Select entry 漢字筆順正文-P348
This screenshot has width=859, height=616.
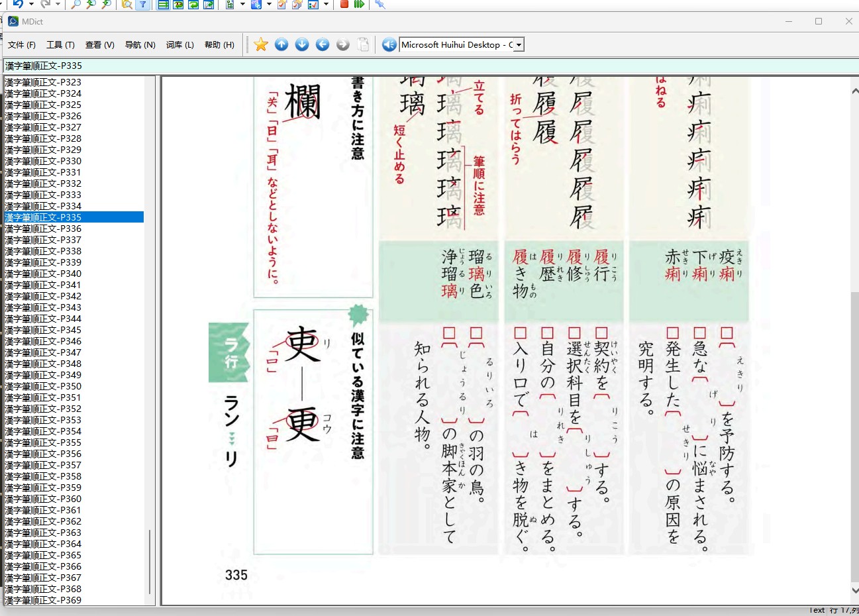point(74,364)
